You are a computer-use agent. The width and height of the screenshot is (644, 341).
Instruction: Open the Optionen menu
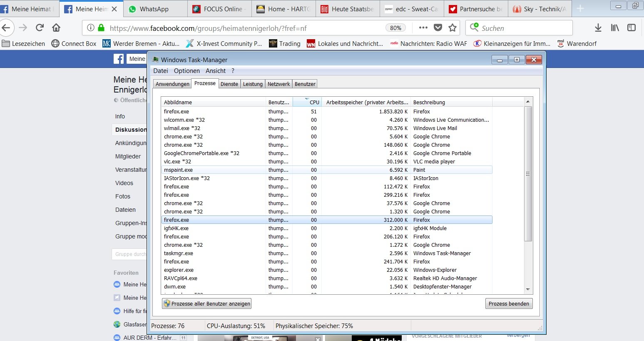point(186,71)
